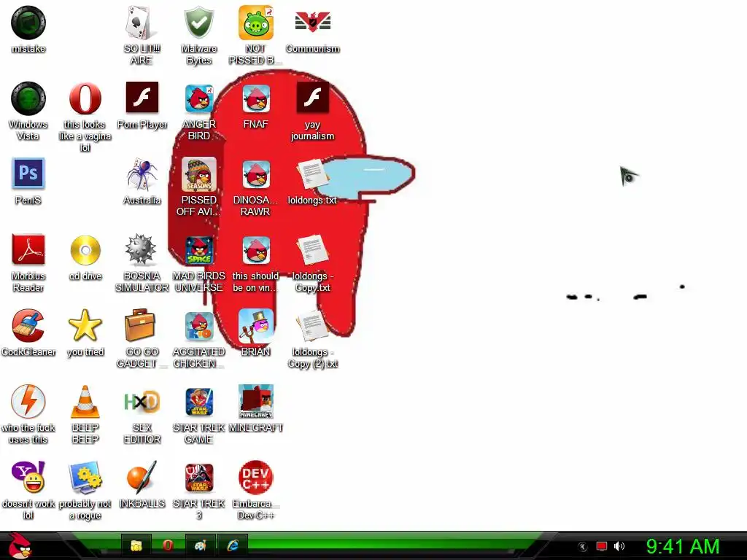The height and width of the screenshot is (560, 747).
Task: Click the 'STAR TREK 3' icon
Action: coord(198,477)
